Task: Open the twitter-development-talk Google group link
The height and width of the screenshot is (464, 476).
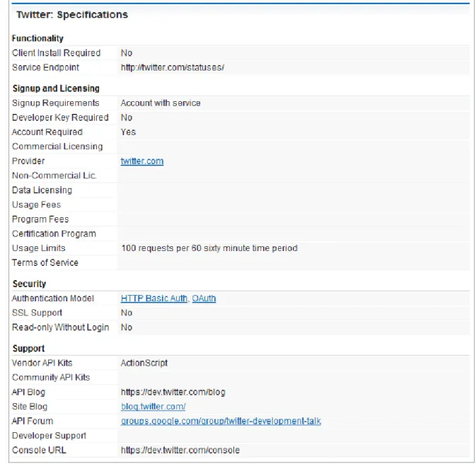Action: pos(221,421)
